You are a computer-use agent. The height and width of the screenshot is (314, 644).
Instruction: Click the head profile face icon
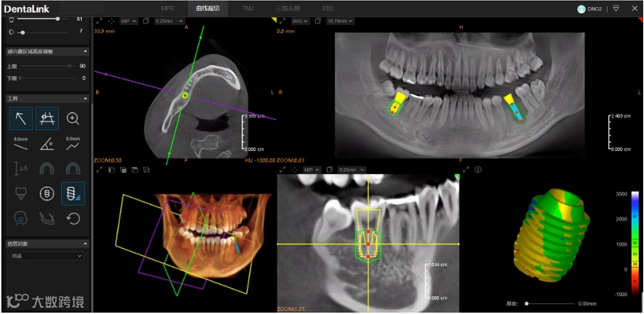coord(21,218)
